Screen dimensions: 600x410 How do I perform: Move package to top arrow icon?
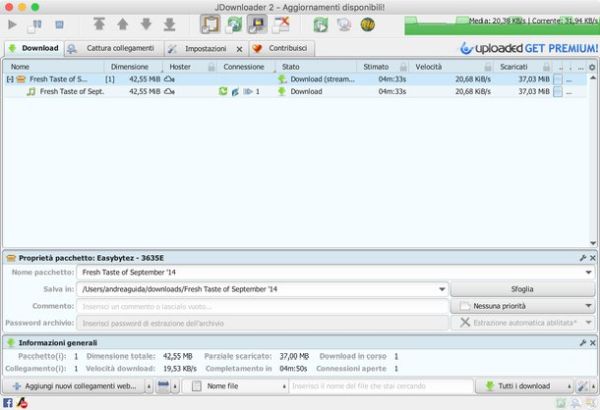pyautogui.click(x=99, y=24)
